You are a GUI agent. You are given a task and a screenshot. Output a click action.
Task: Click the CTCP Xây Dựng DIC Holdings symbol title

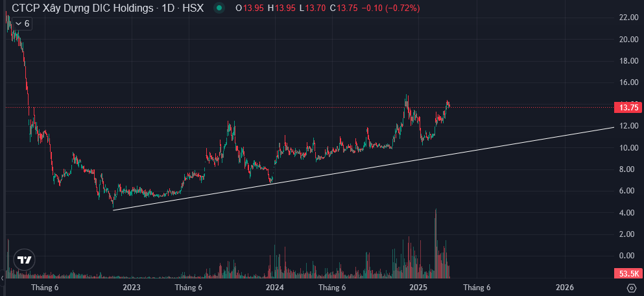[108, 8]
